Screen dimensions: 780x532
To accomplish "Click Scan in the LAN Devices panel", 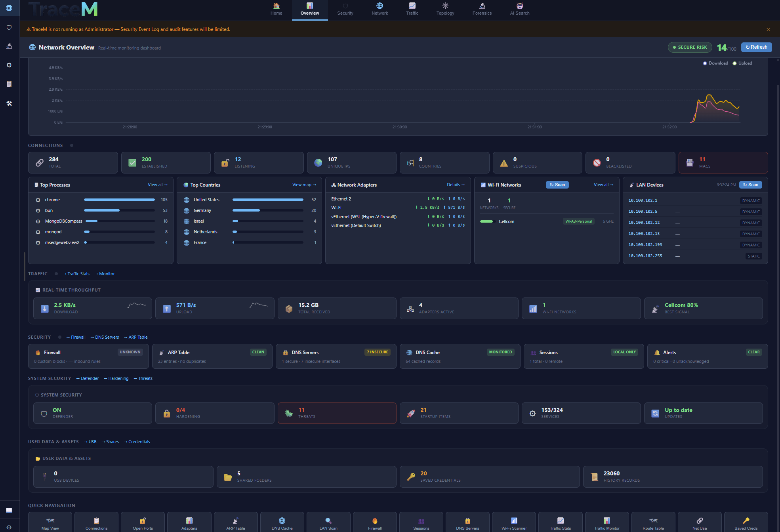I will click(750, 185).
